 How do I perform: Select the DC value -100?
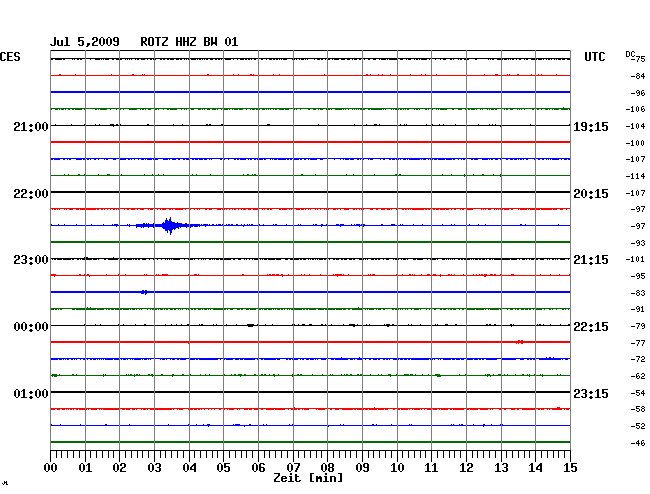(x=635, y=143)
